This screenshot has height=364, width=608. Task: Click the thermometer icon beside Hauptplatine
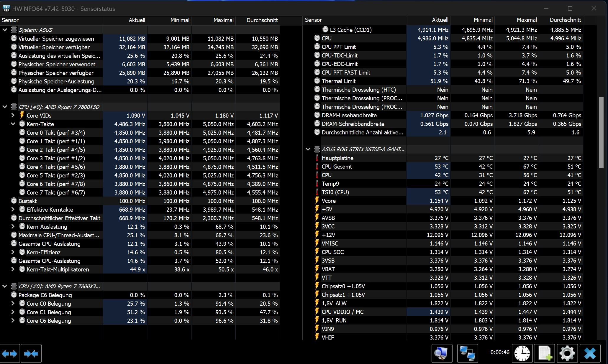click(x=317, y=158)
